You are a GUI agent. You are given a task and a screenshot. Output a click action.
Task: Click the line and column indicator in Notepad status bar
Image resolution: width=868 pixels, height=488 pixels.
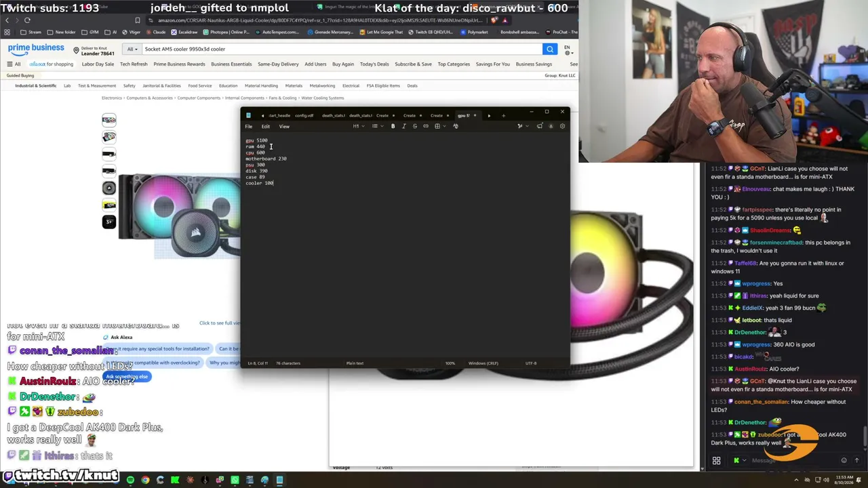(258, 363)
